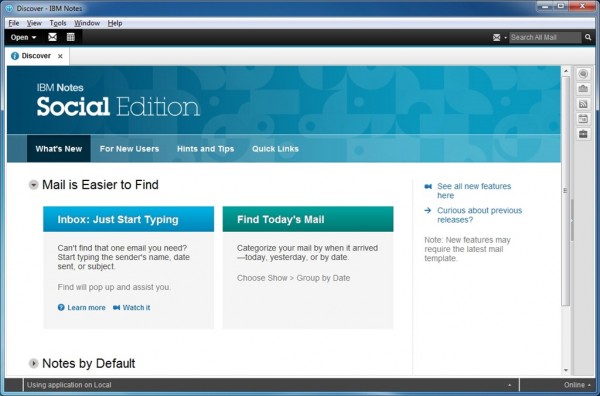Open the Window menu
This screenshot has width=600, height=396.
(x=87, y=23)
